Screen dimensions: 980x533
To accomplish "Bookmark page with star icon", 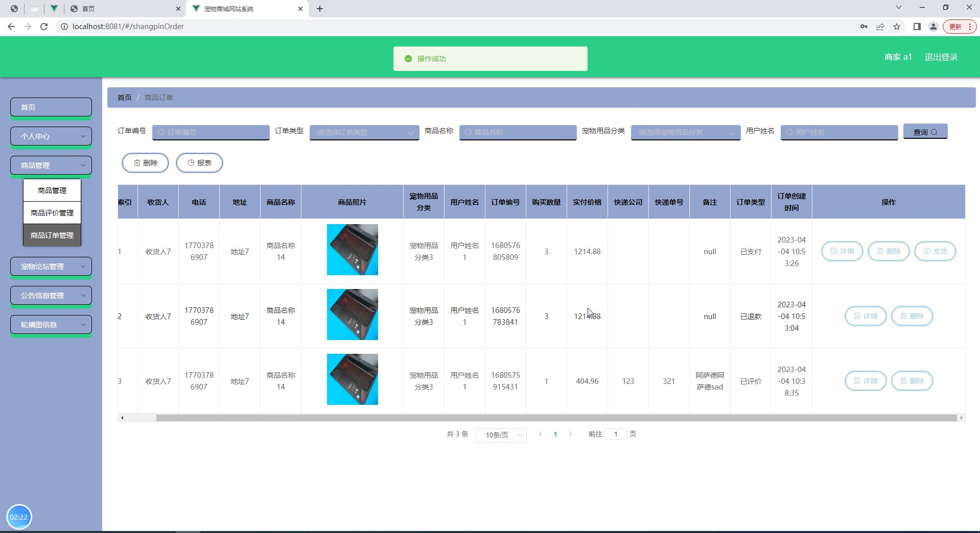I will (897, 27).
